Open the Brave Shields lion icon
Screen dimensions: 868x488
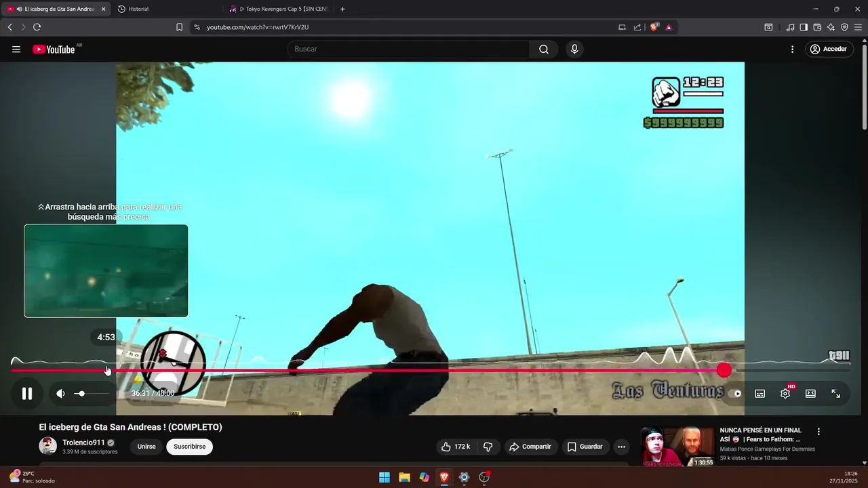(654, 27)
